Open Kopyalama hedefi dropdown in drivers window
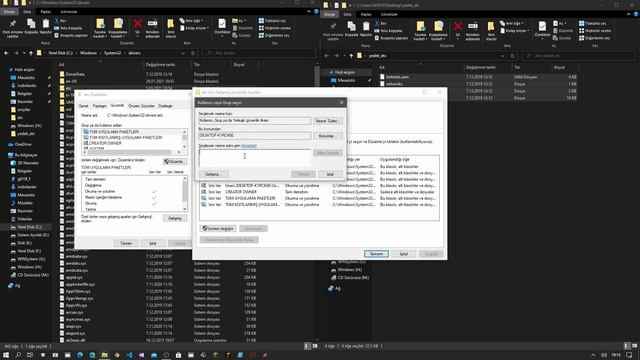The image size is (640, 360). pyautogui.click(x=118, y=28)
